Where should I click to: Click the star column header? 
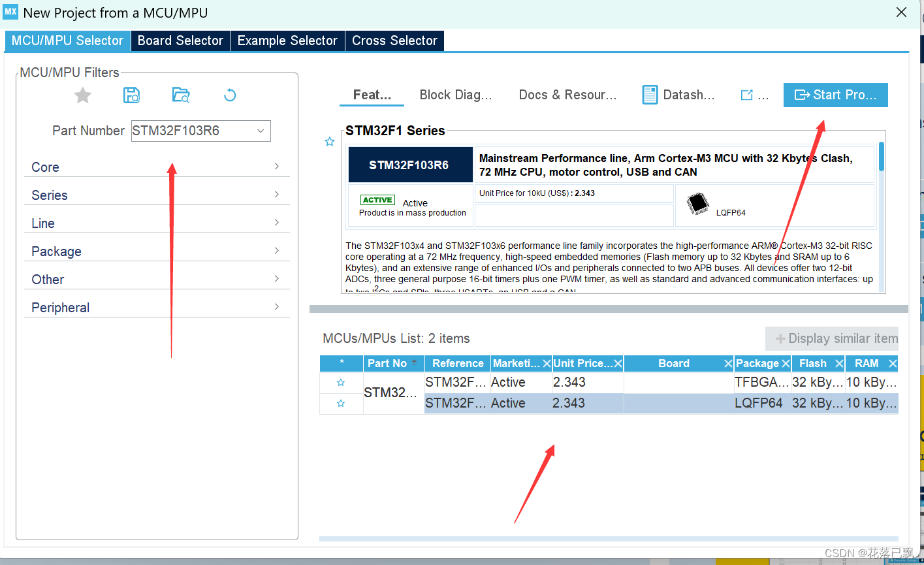tap(342, 363)
